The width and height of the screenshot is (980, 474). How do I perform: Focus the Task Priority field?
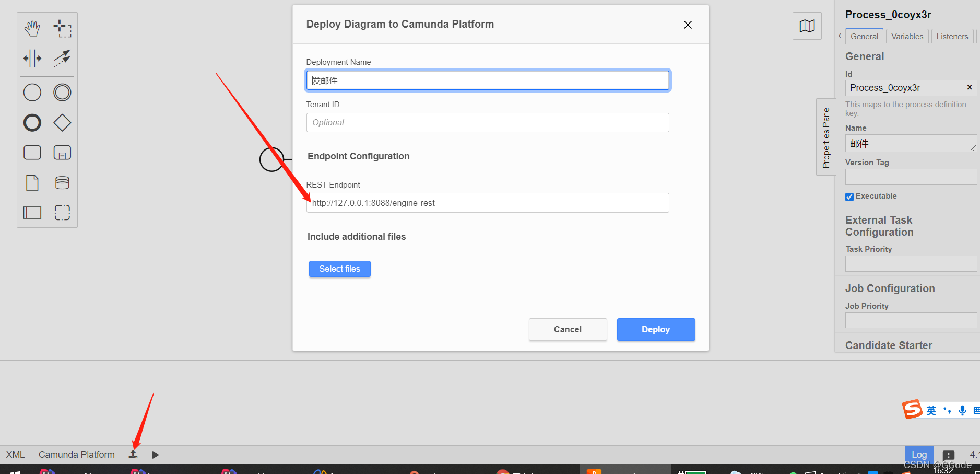point(911,263)
